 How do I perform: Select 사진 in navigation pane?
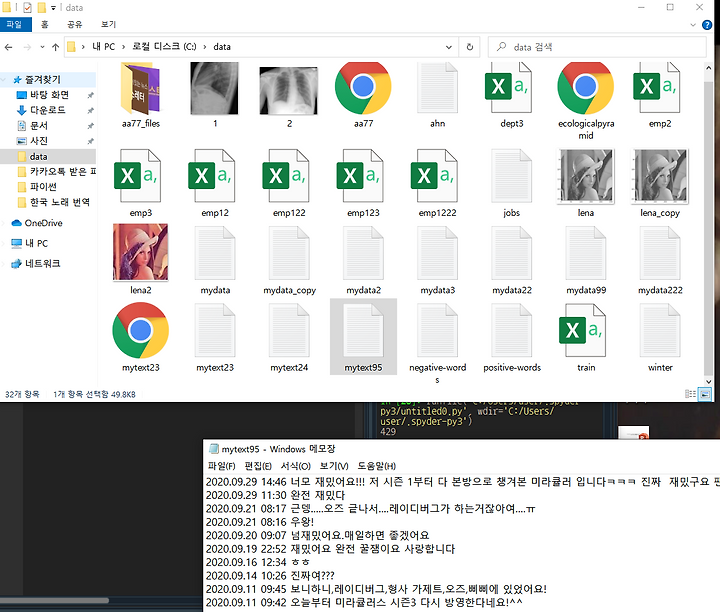coord(39,140)
